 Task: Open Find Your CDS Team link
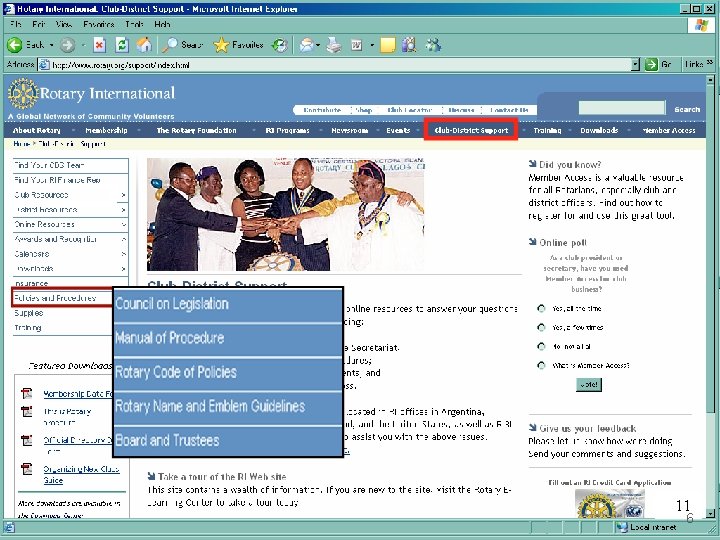[50, 165]
